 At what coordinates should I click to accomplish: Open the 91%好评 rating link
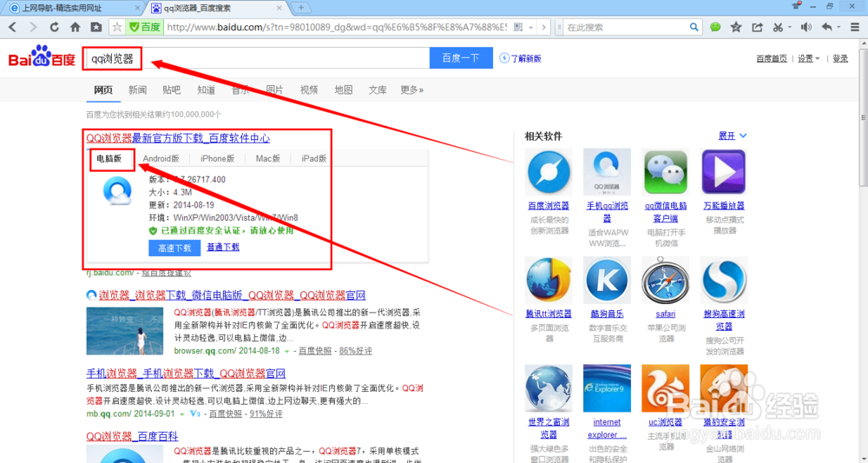point(266,413)
